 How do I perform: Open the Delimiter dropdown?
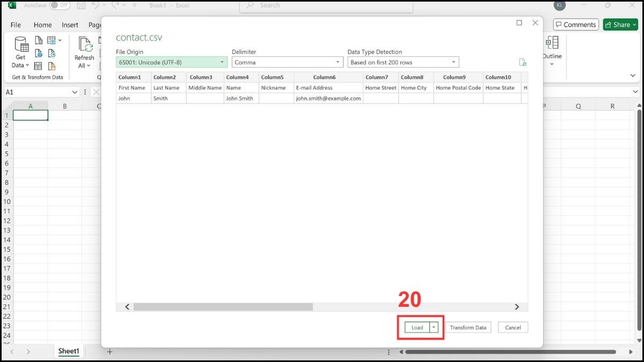tap(336, 62)
